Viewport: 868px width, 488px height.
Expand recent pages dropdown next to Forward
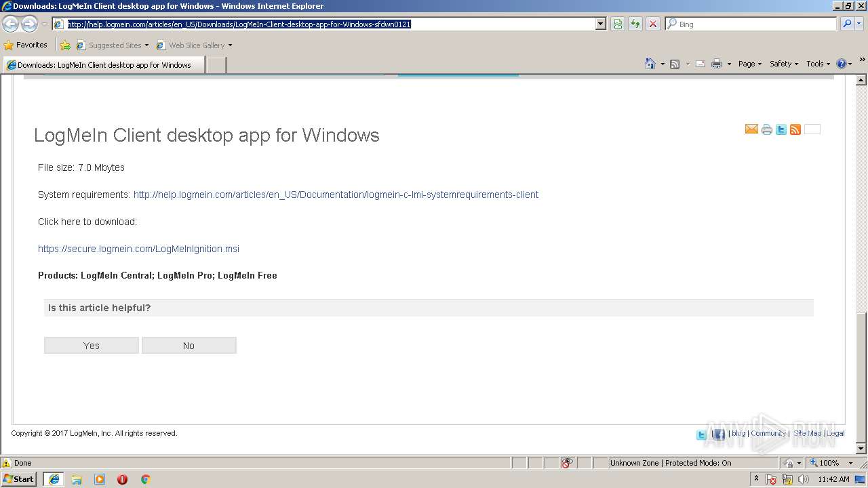pos(44,24)
